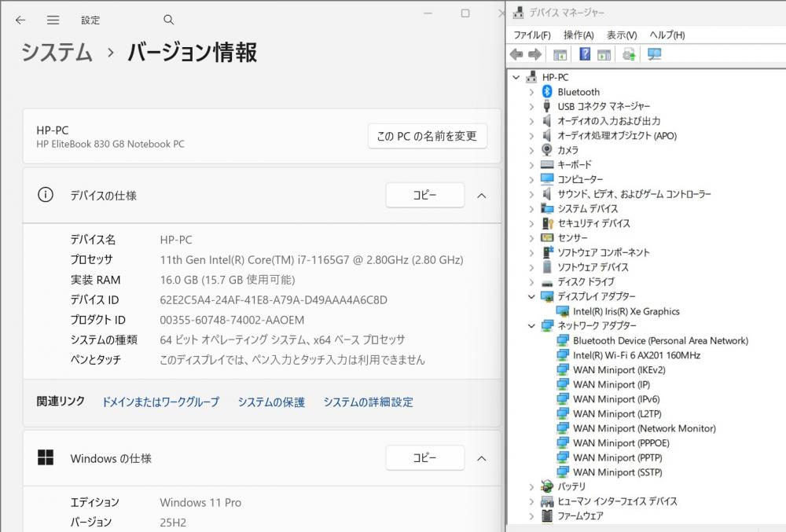
Task: Click the ファームウェア chip icon
Action: (x=547, y=515)
